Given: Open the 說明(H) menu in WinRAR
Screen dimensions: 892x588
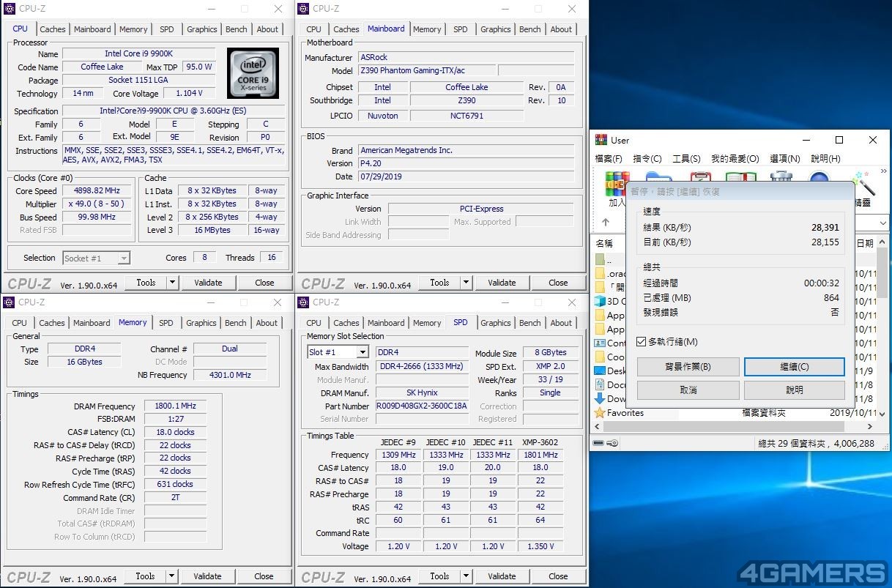Looking at the screenshot, I should tap(825, 159).
